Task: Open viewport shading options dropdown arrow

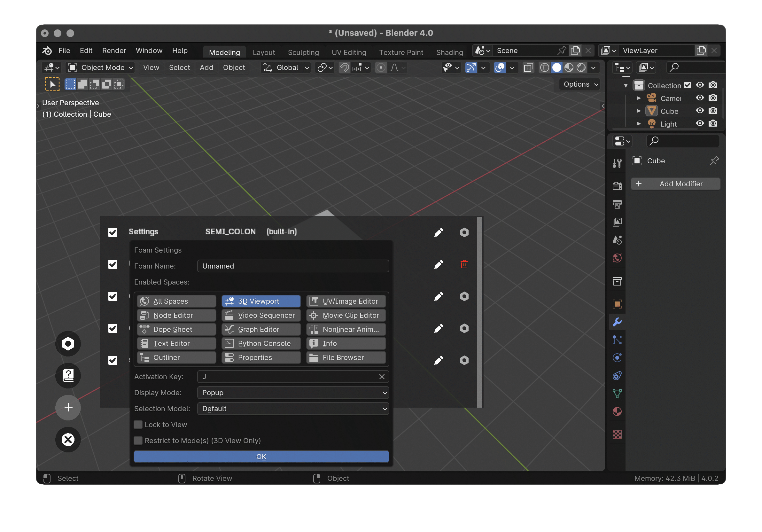Action: click(593, 68)
